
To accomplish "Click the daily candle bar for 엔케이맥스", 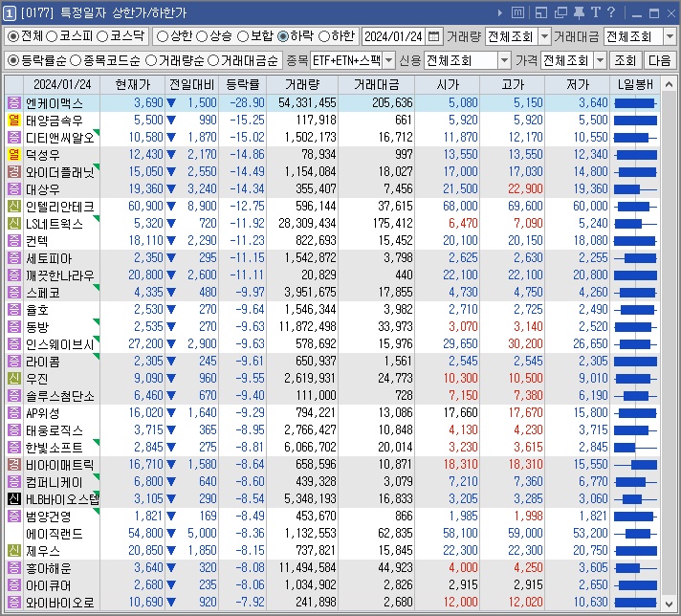I will point(635,103).
